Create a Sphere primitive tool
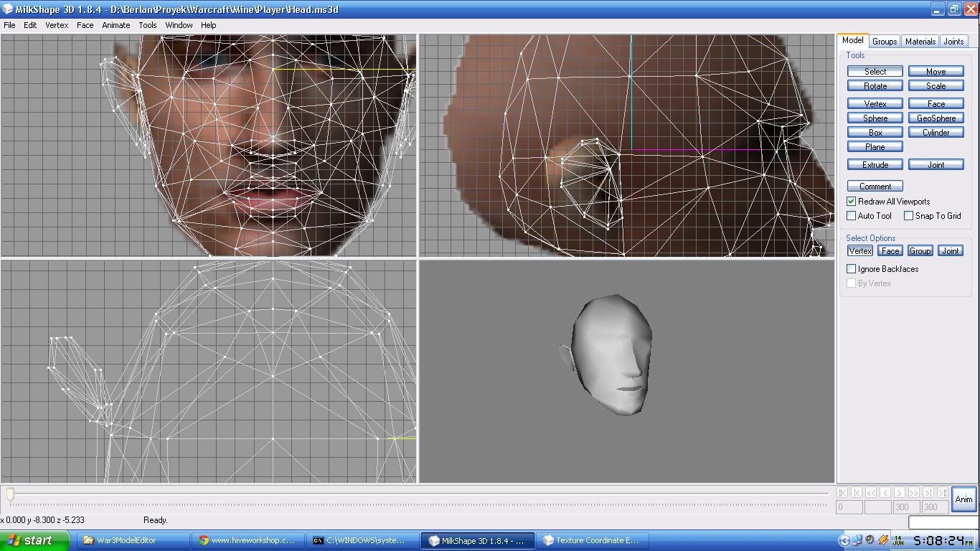The height and width of the screenshot is (551, 980). click(x=875, y=118)
